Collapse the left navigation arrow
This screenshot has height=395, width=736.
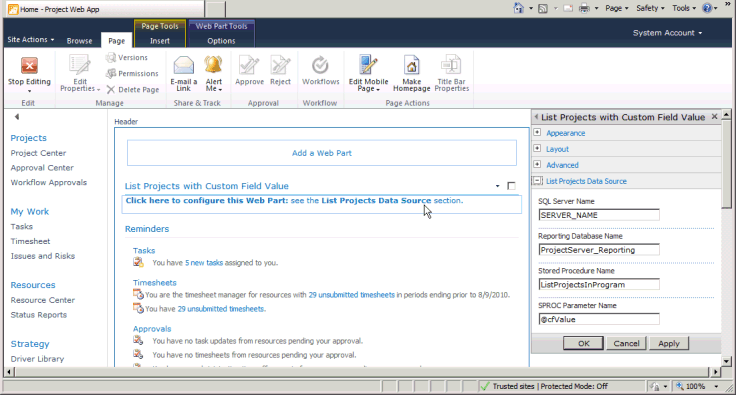(16, 116)
